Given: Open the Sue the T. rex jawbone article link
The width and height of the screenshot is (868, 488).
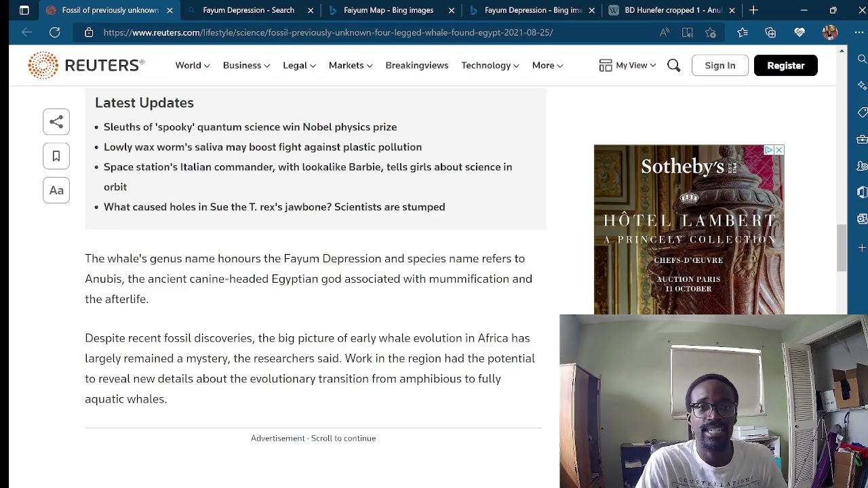Looking at the screenshot, I should point(274,207).
